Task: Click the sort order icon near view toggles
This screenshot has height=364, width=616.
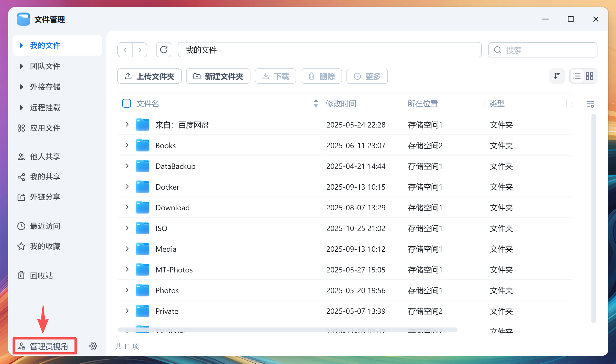Action: [x=557, y=76]
